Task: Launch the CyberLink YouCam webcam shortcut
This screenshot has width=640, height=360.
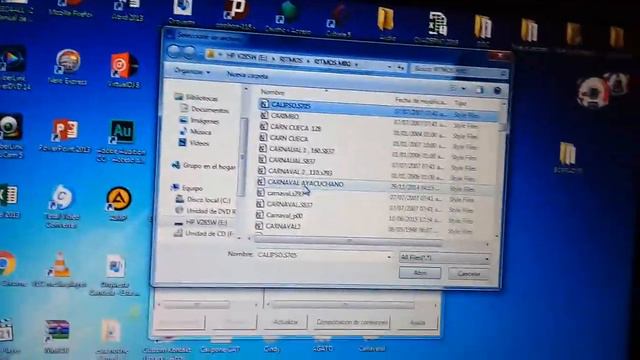Action: (11, 135)
